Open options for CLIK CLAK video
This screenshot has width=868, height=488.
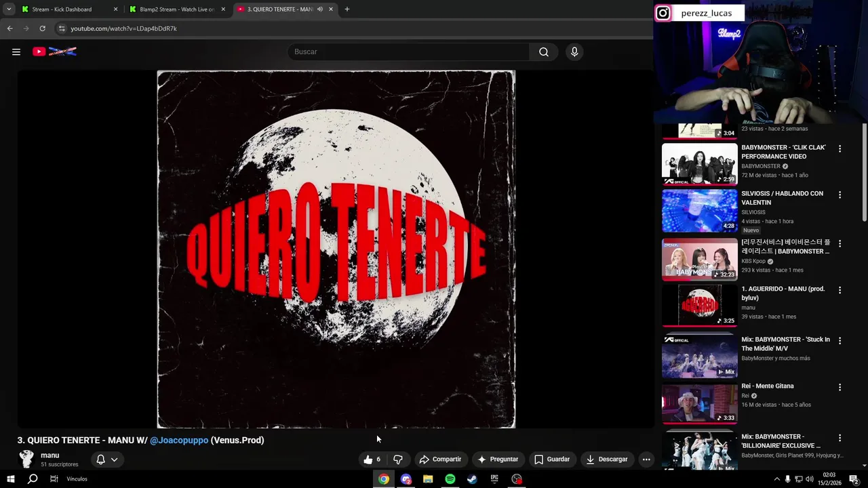840,148
